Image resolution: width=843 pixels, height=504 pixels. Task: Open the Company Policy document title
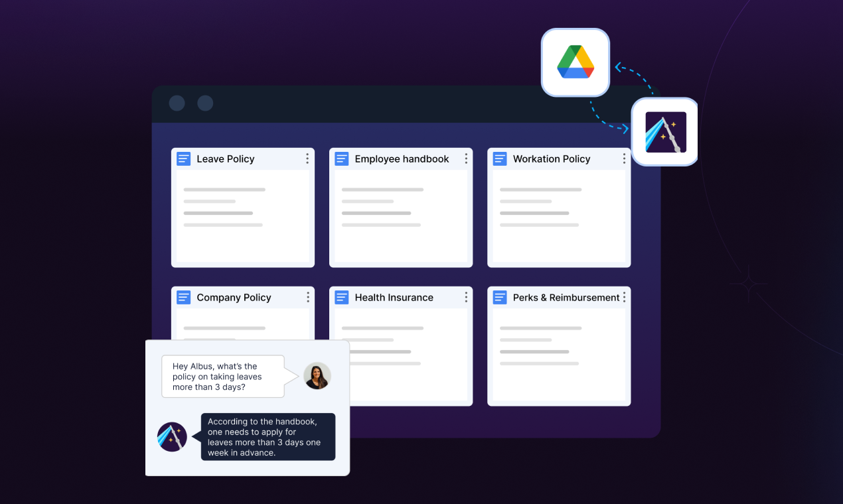coord(234,298)
